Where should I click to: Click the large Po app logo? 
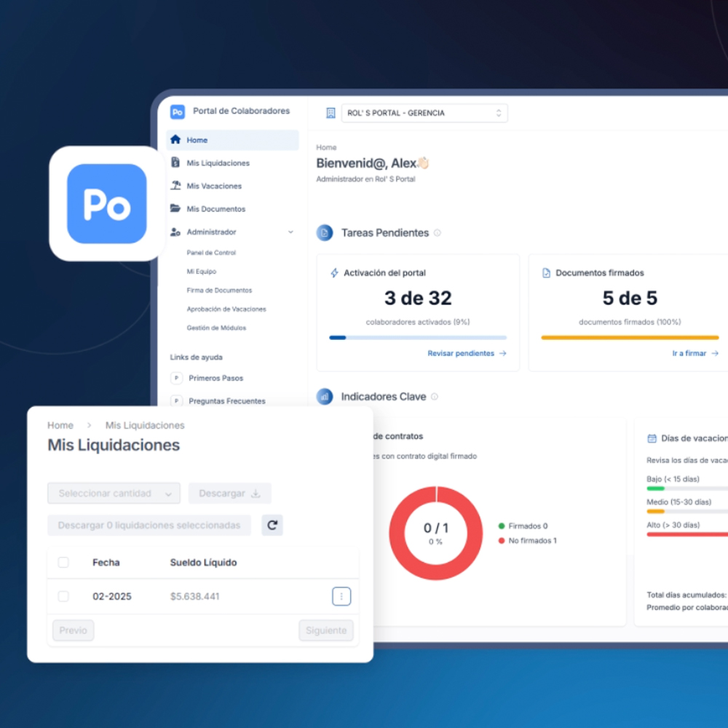[x=107, y=203]
